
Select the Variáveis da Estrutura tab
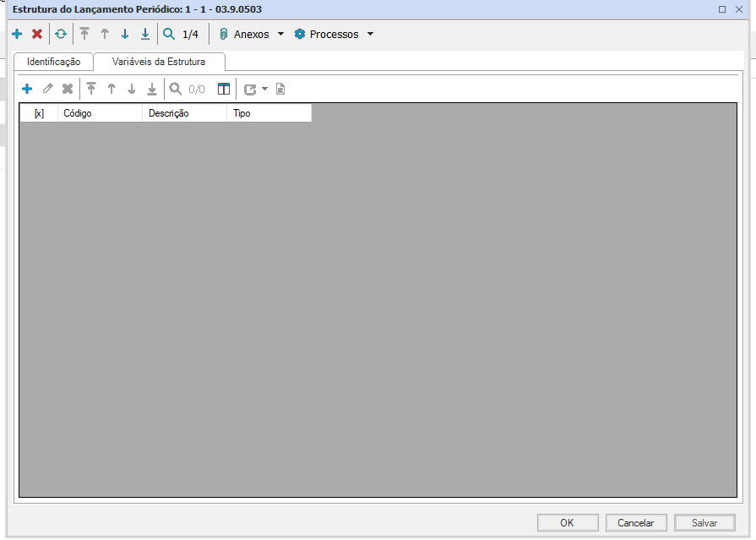(x=159, y=62)
